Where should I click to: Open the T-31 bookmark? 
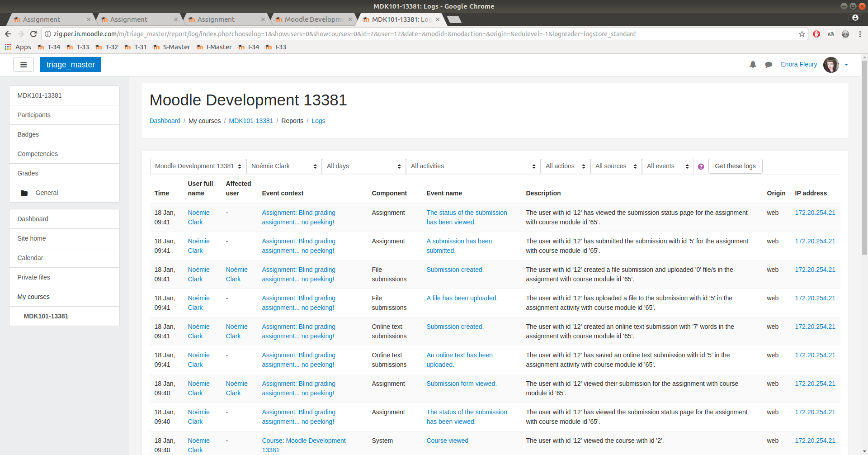pos(136,47)
